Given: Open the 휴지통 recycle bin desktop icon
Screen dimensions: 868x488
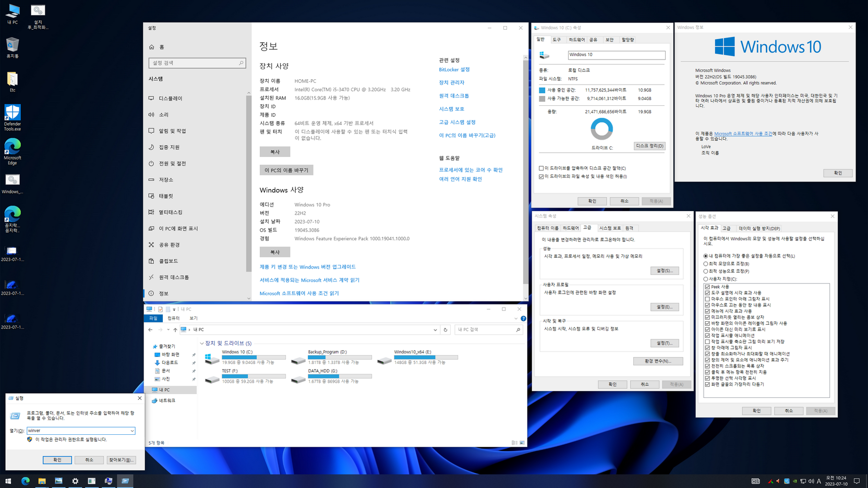Looking at the screenshot, I should (x=12, y=47).
